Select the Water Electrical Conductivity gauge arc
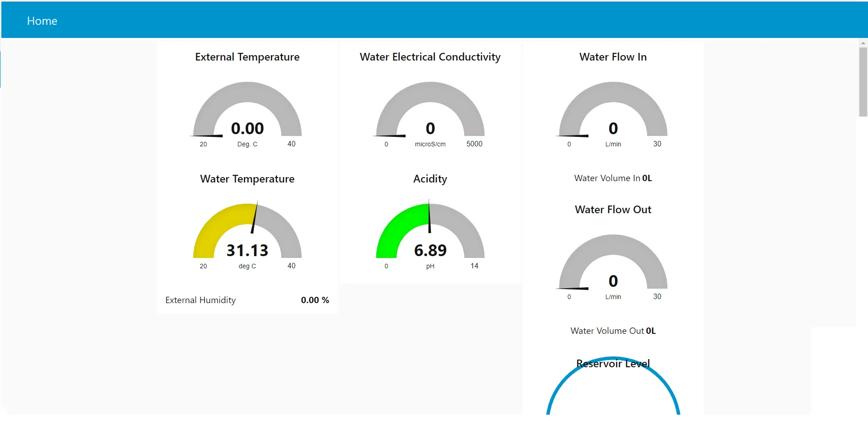Viewport: 868px width, 421px height. (x=430, y=92)
